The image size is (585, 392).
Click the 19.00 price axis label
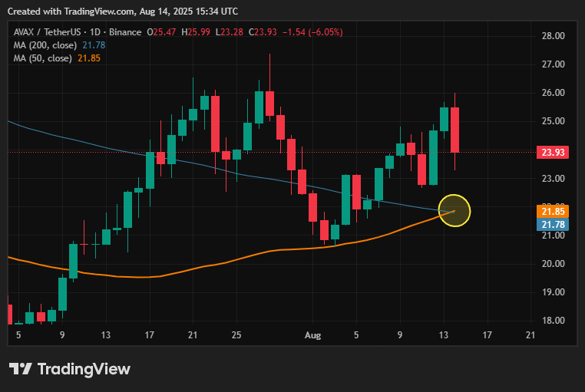[554, 292]
